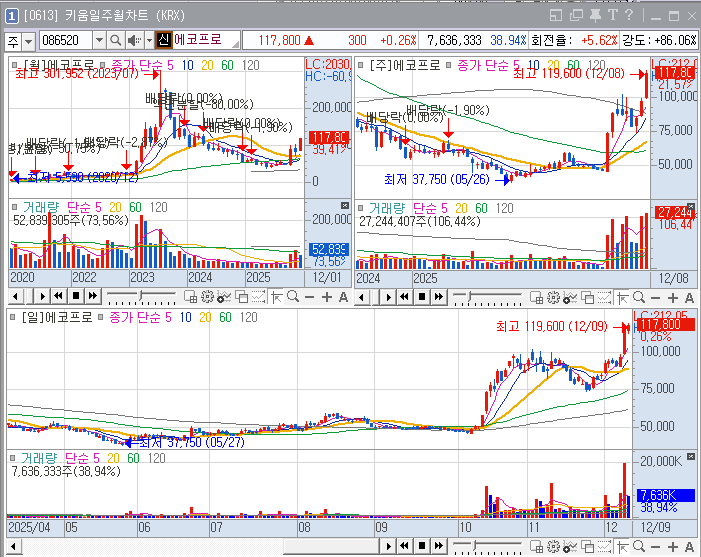Click the stock search magnifier icon
Image resolution: width=701 pixels, height=557 pixels.
pos(115,41)
